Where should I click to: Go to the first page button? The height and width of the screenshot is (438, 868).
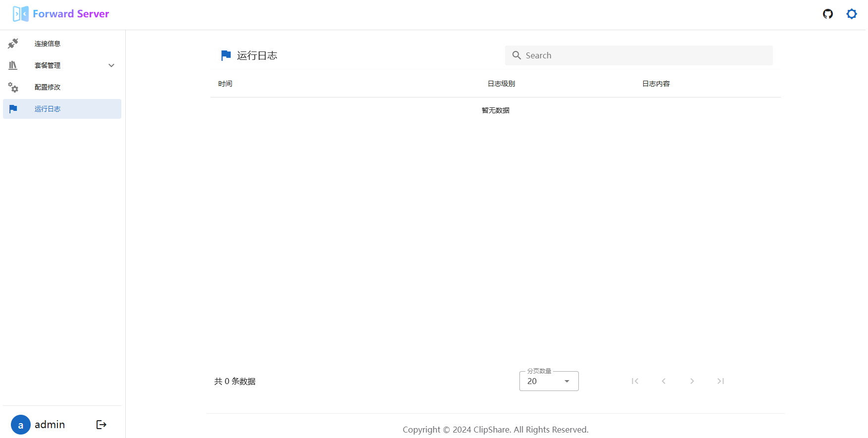(635, 381)
